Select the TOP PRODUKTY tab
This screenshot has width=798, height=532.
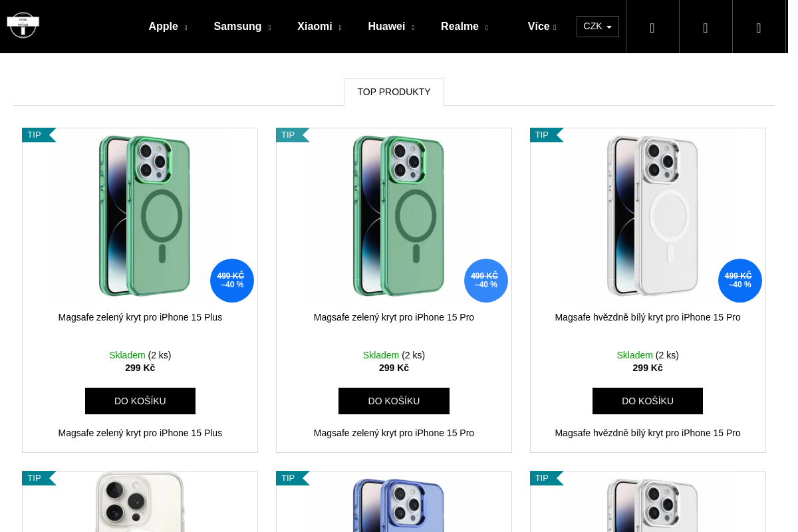(x=394, y=92)
